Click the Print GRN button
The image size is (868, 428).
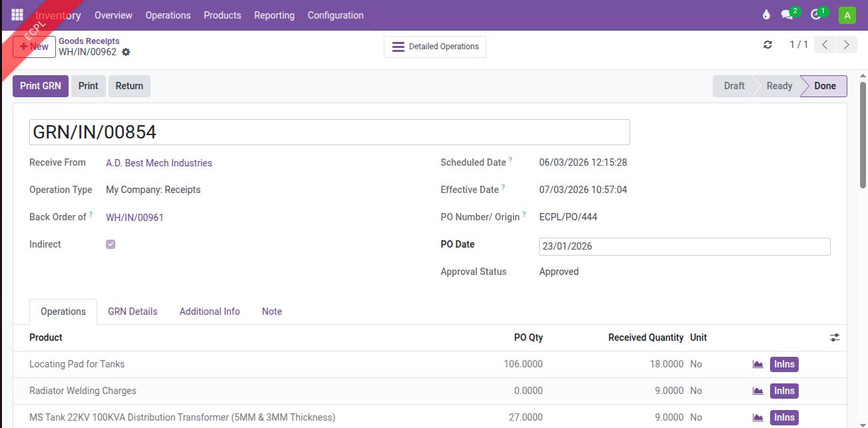[x=40, y=86]
